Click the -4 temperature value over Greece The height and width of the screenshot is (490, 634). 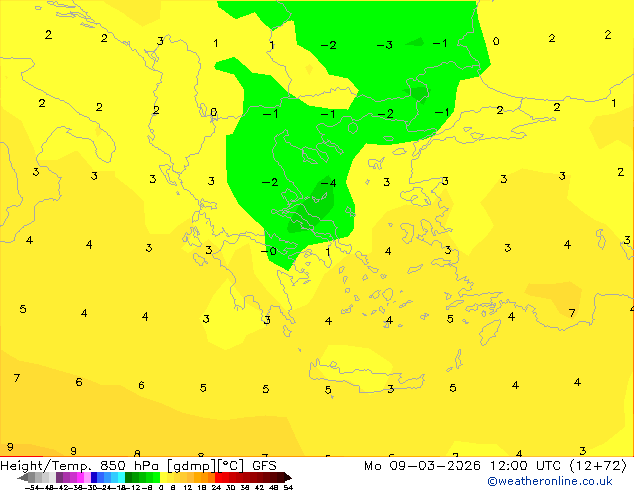[328, 184]
